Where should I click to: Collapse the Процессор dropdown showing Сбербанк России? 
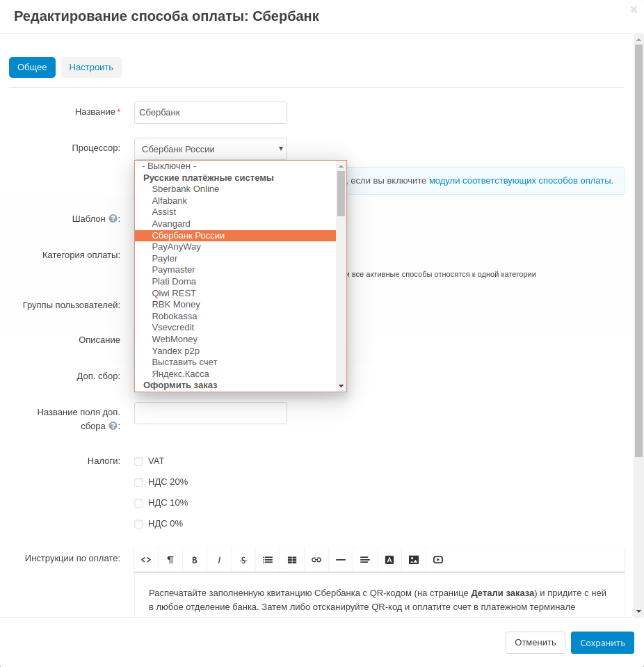tap(210, 149)
